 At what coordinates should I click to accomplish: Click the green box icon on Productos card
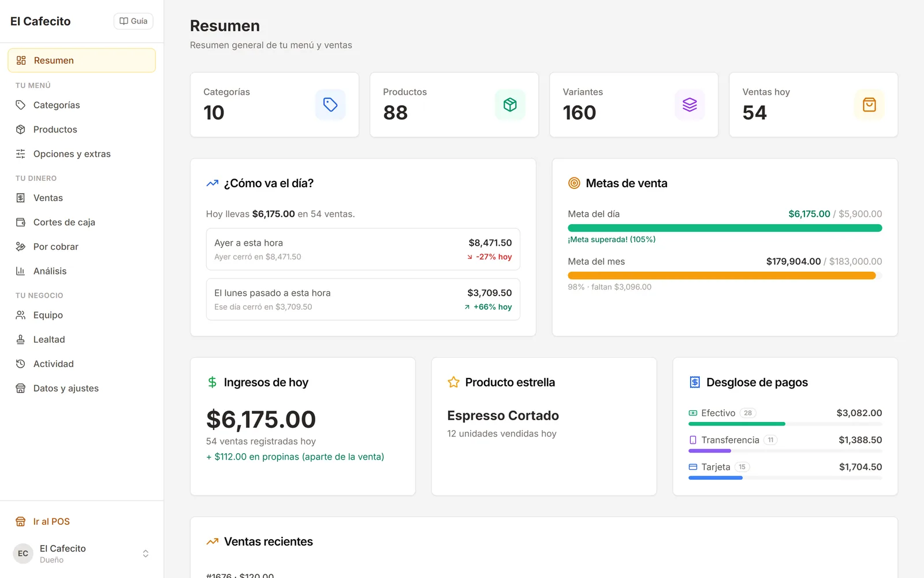[510, 105]
